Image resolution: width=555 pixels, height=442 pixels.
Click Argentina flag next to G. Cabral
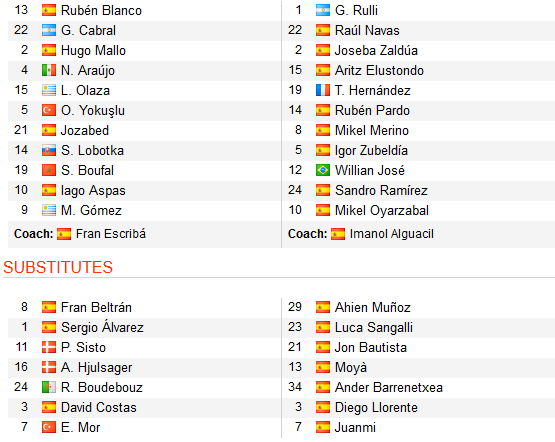pyautogui.click(x=49, y=30)
